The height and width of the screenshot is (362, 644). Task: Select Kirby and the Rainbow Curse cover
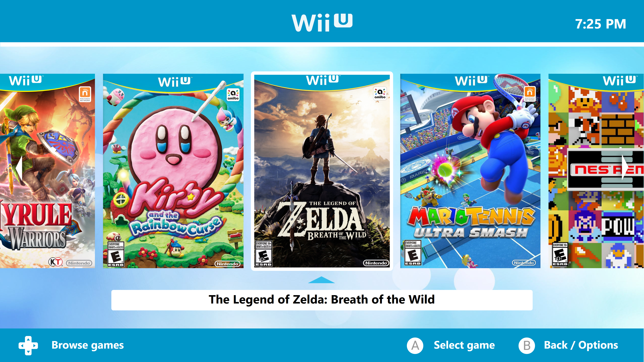(x=173, y=171)
